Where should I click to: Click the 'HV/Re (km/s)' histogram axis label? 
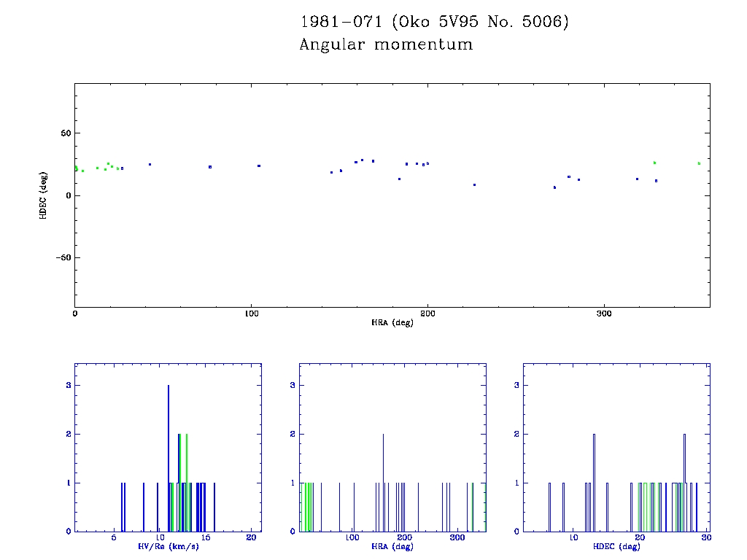(x=168, y=546)
